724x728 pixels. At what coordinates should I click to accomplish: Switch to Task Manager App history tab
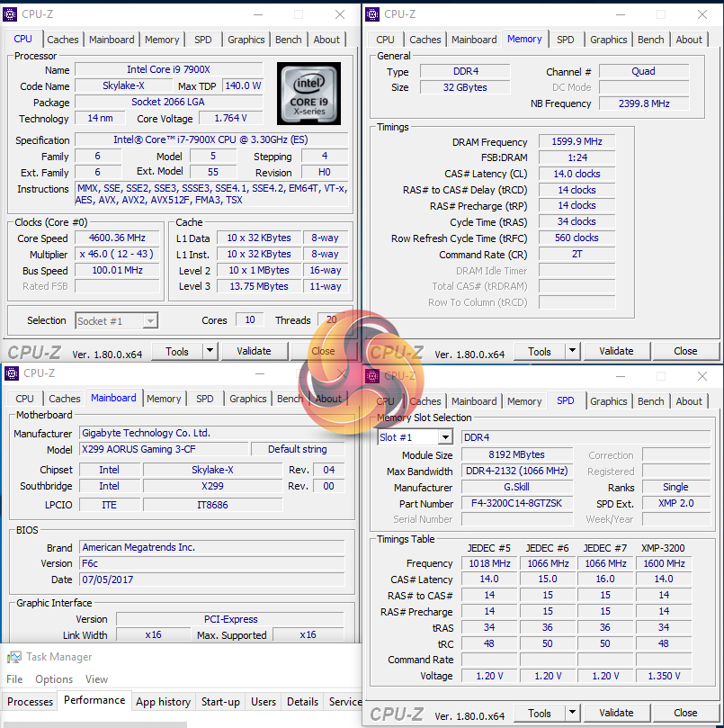click(x=164, y=702)
